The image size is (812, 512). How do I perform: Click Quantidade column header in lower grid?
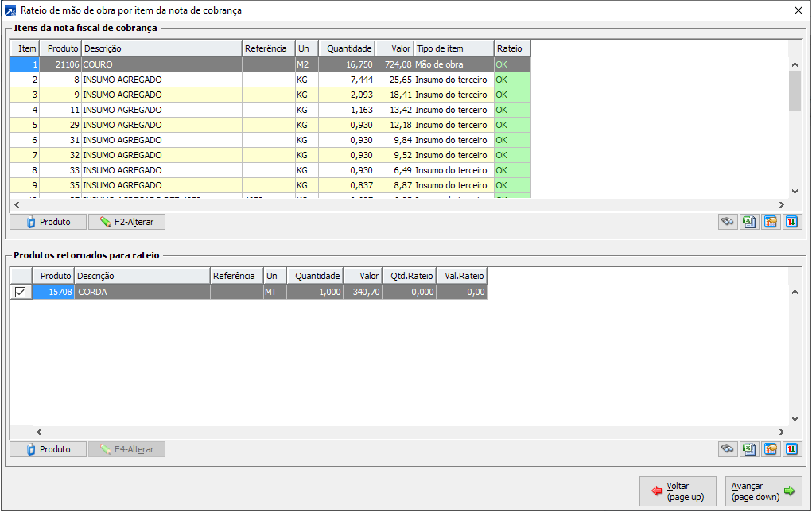[315, 276]
